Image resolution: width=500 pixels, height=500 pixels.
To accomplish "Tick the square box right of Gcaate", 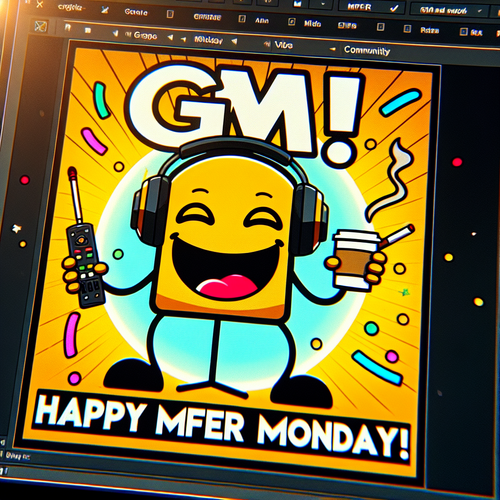I will [170, 14].
